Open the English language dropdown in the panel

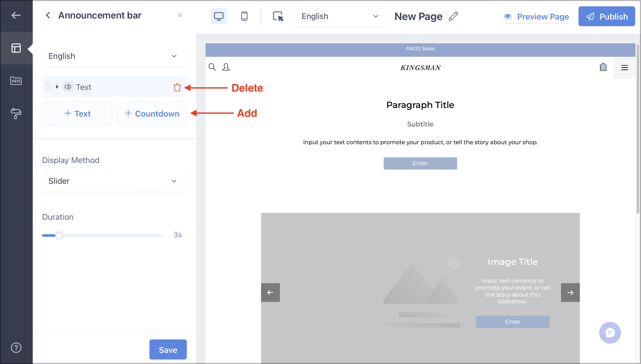114,56
